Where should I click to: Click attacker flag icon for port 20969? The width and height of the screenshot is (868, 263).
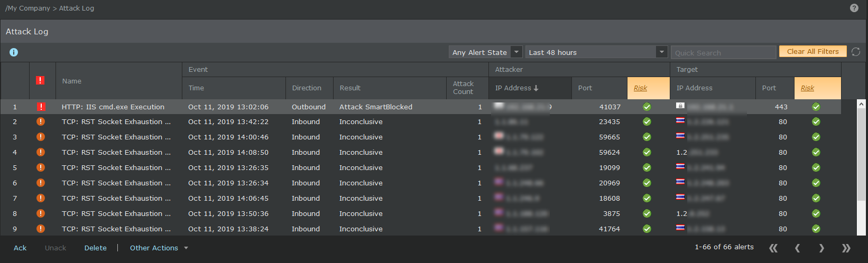pos(498,182)
